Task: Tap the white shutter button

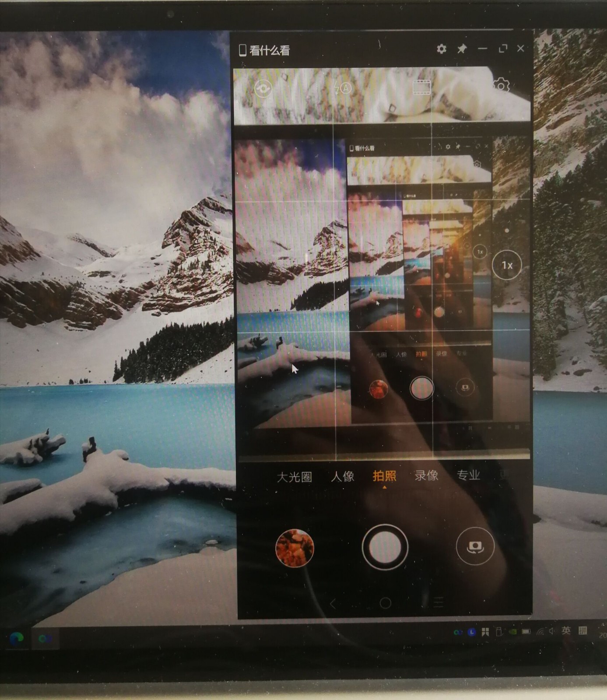Action: point(385,547)
